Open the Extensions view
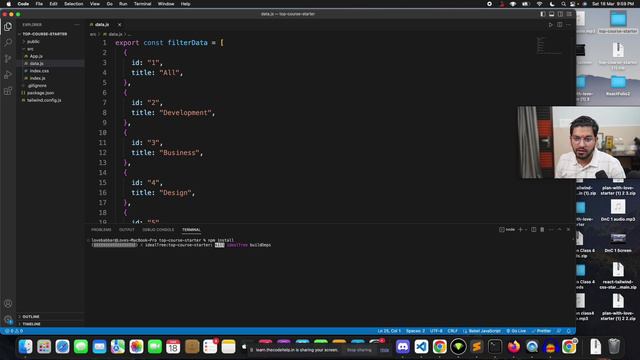 [8, 91]
